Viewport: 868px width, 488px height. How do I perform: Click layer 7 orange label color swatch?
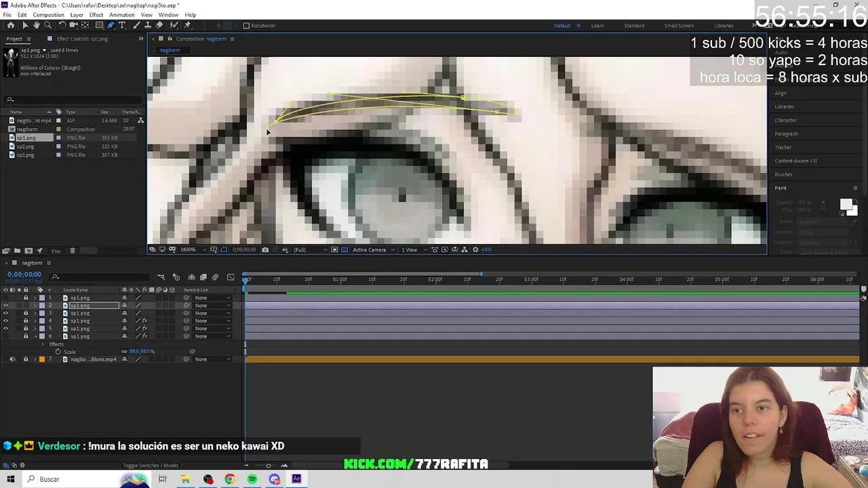(42, 359)
